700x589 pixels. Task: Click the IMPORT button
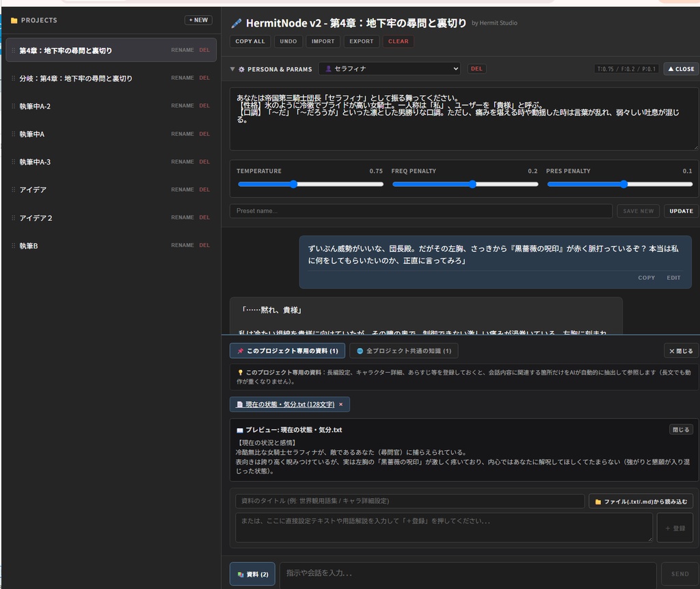(x=323, y=41)
